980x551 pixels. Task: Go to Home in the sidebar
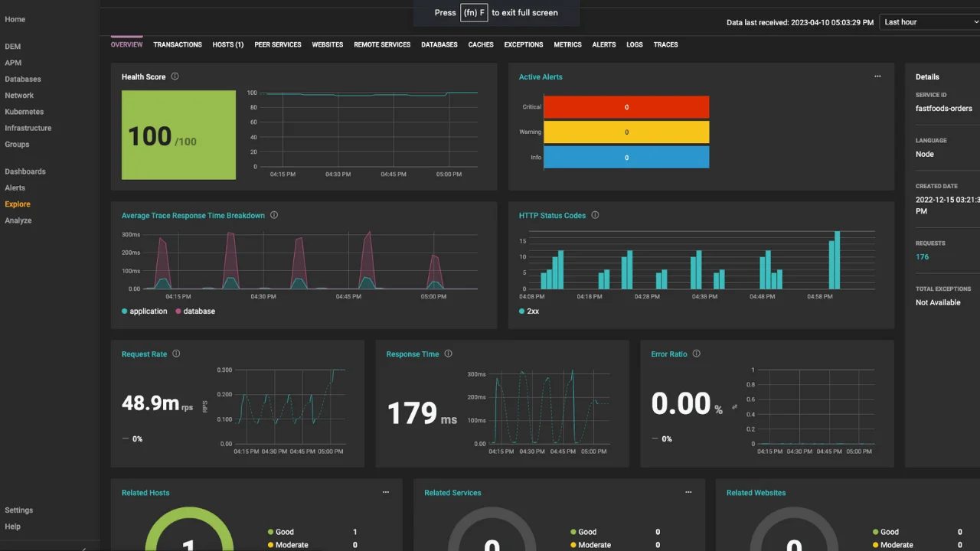[x=15, y=19]
